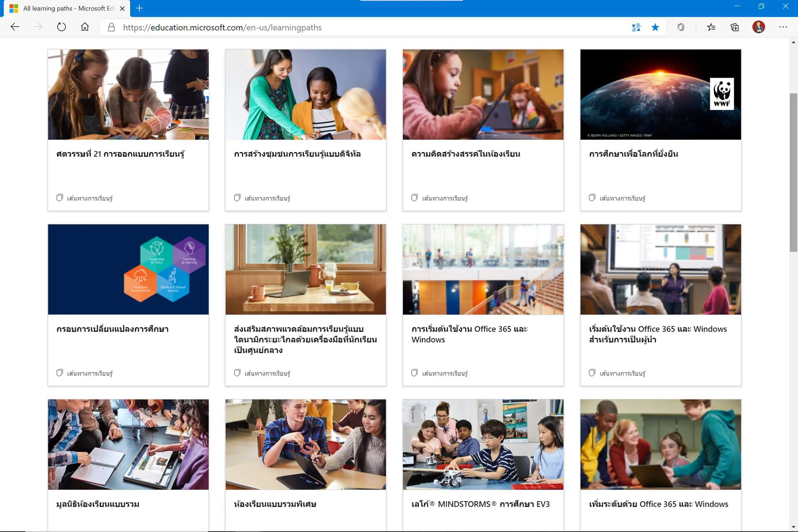This screenshot has width=798, height=532.
Task: Click the vertical scrollbar thumb
Action: pyautogui.click(x=793, y=173)
